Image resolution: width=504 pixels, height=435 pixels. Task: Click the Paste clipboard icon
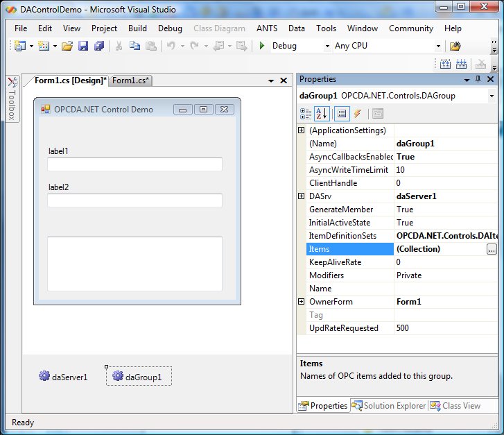point(150,46)
